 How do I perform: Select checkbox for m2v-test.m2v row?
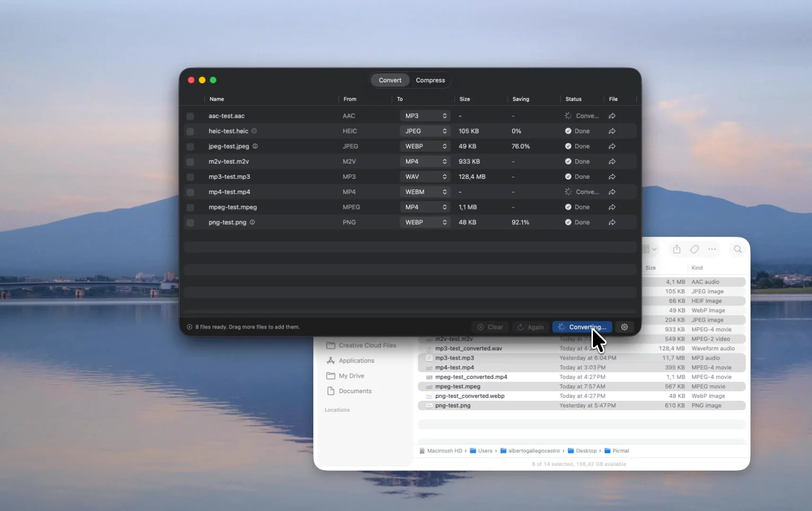coord(190,162)
